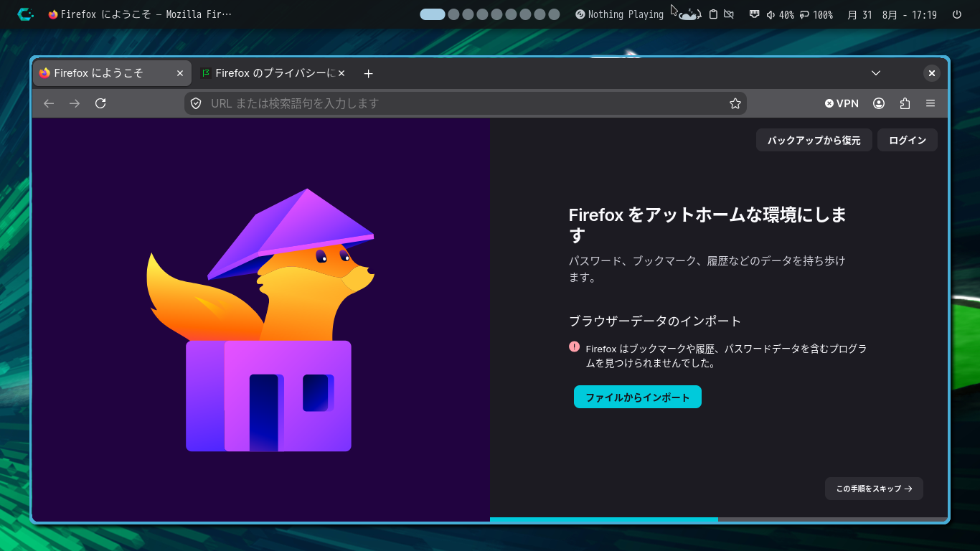The height and width of the screenshot is (551, 980).
Task: Open the Firefox account menu
Action: click(x=879, y=103)
